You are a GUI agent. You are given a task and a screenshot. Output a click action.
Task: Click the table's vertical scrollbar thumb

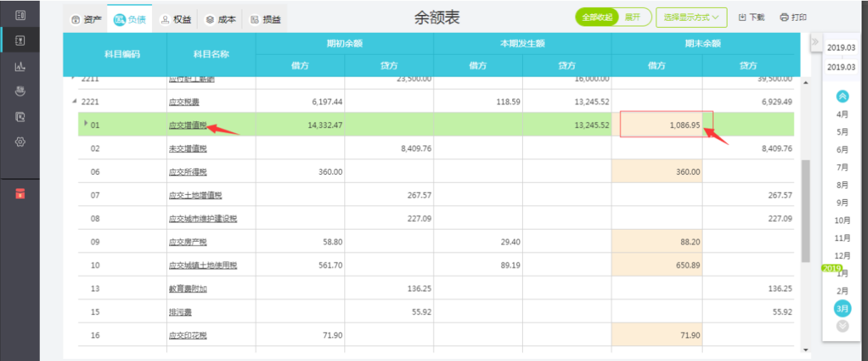[805, 210]
